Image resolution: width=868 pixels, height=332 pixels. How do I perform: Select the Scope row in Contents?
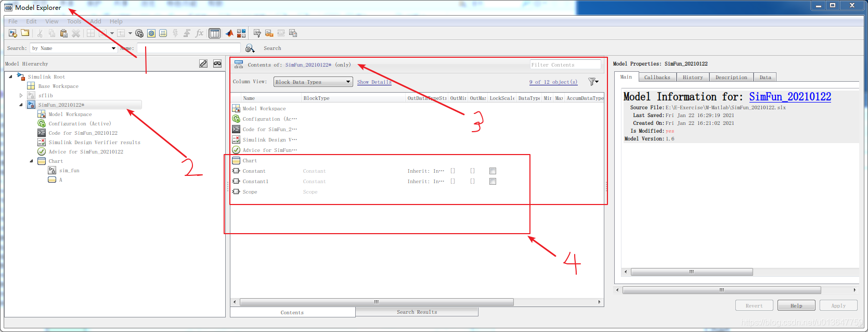tap(417, 192)
